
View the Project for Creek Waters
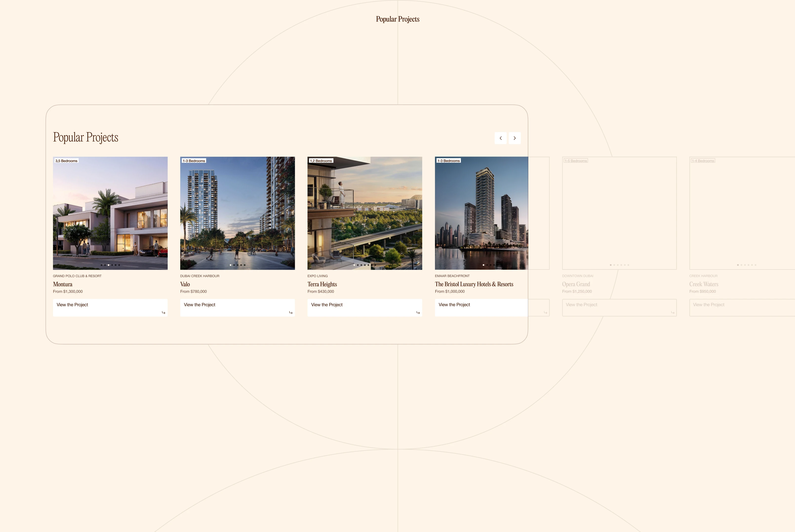point(742,308)
